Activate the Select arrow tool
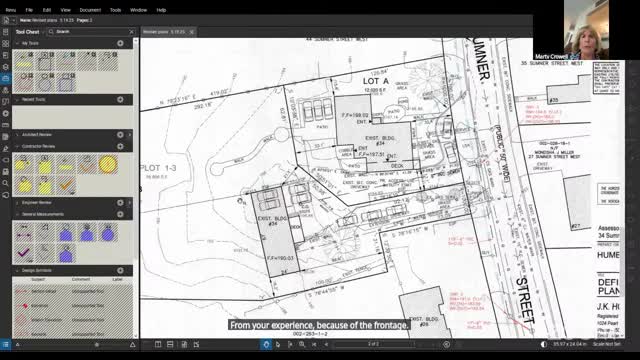 click(x=278, y=344)
